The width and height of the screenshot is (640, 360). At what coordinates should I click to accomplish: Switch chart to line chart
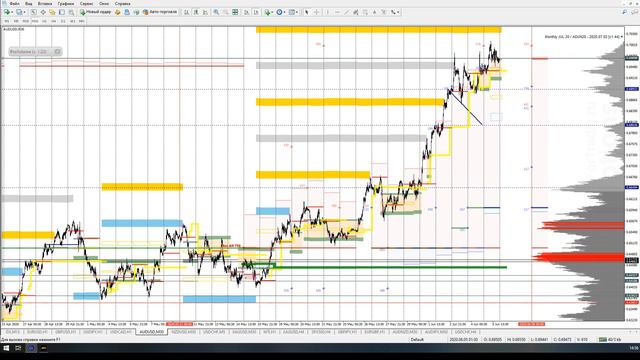205,12
